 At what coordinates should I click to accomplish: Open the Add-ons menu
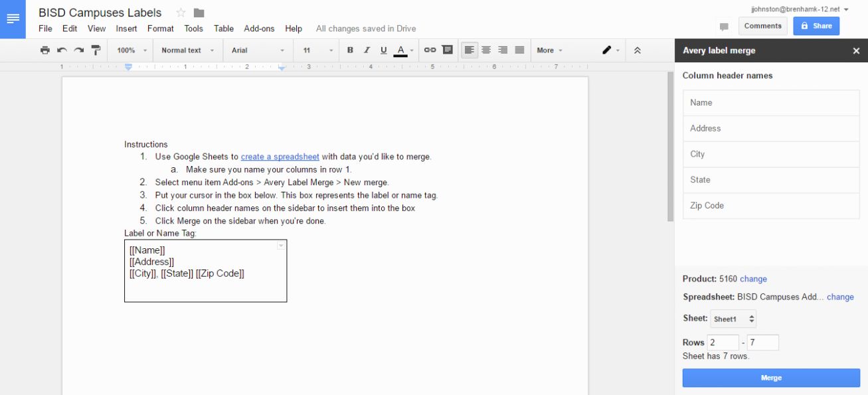259,29
